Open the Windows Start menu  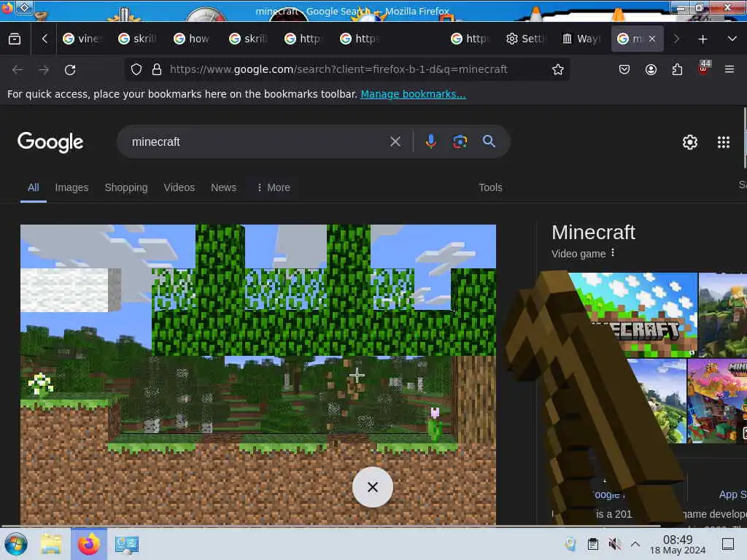pos(16,544)
